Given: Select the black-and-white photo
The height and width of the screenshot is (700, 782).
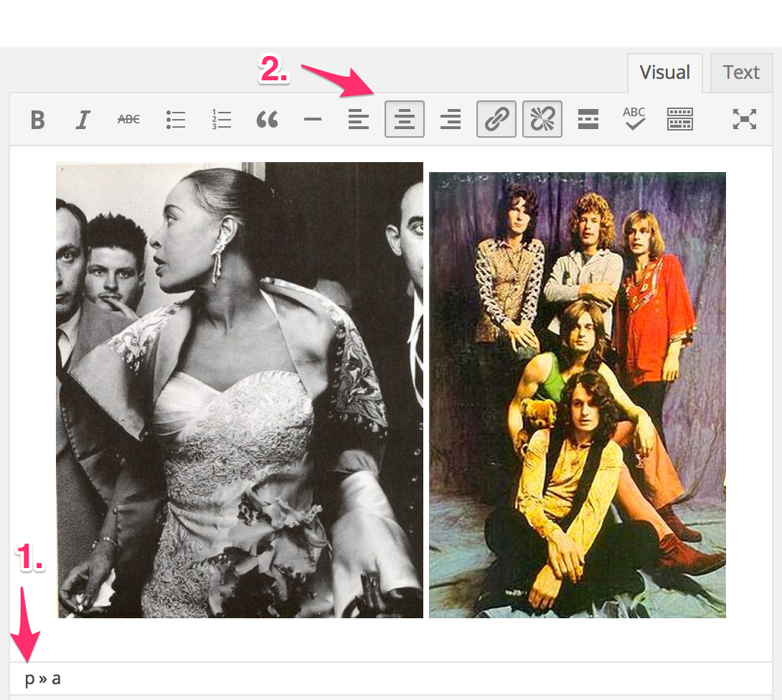Looking at the screenshot, I should pyautogui.click(x=240, y=389).
